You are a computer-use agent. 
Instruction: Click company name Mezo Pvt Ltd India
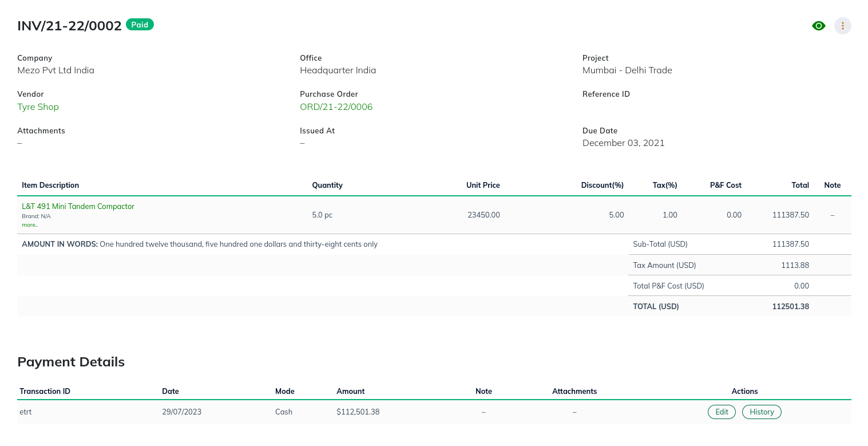[56, 70]
